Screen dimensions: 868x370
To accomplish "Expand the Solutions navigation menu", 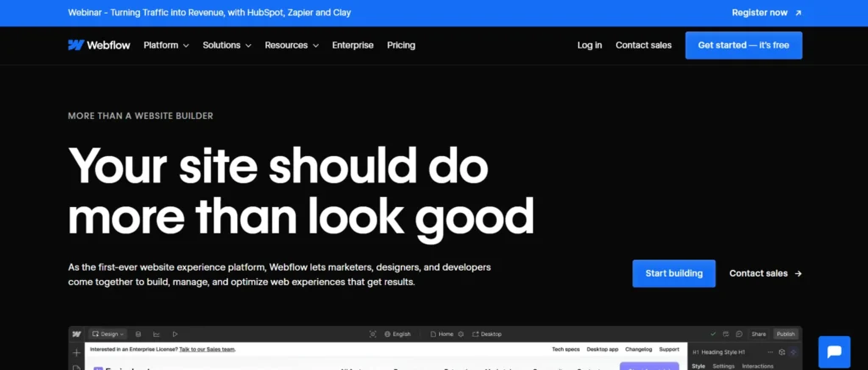I will (227, 46).
